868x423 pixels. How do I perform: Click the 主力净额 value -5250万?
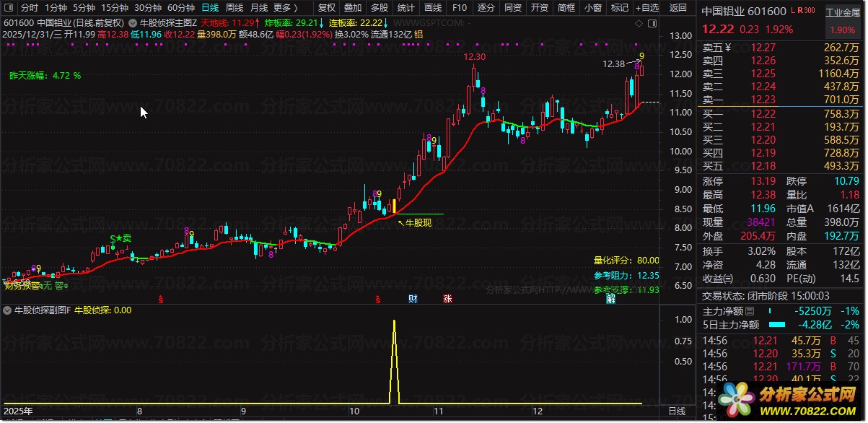812,311
